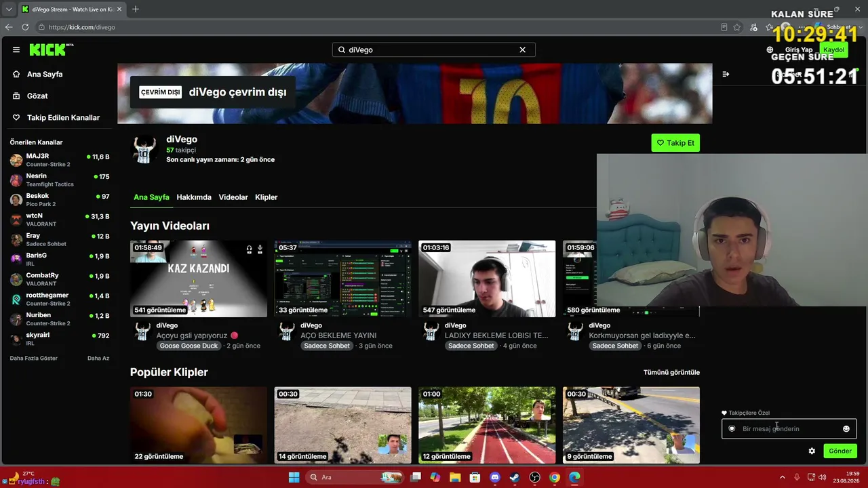
Task: Switch to the Hakkımda tab
Action: click(194, 197)
